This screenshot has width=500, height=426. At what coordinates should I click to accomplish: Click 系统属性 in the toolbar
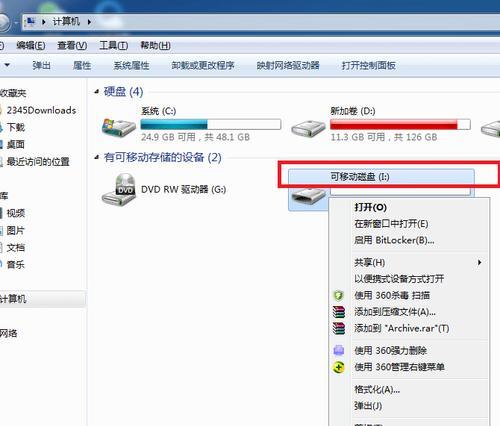click(x=131, y=66)
